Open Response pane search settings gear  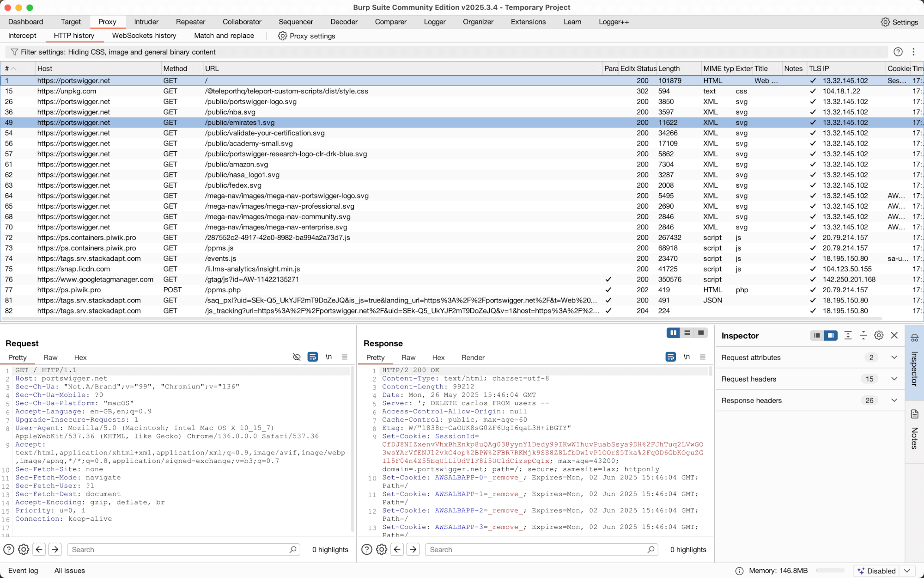click(x=382, y=549)
